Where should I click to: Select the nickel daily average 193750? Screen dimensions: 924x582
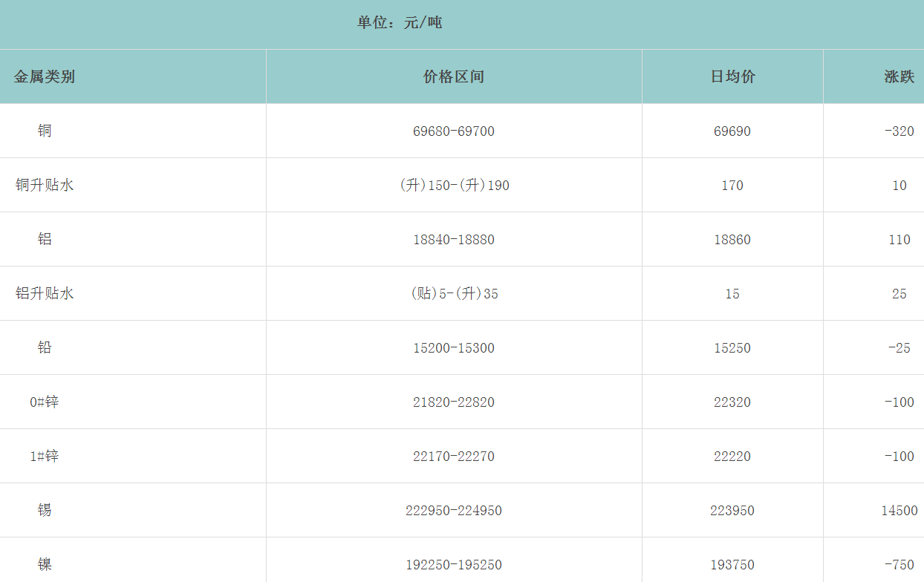coord(732,565)
